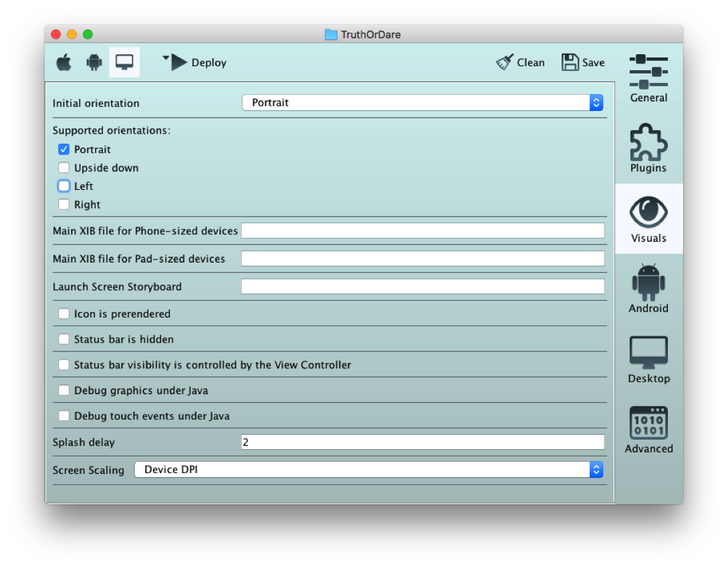Check Icon is prerendered

64,313
